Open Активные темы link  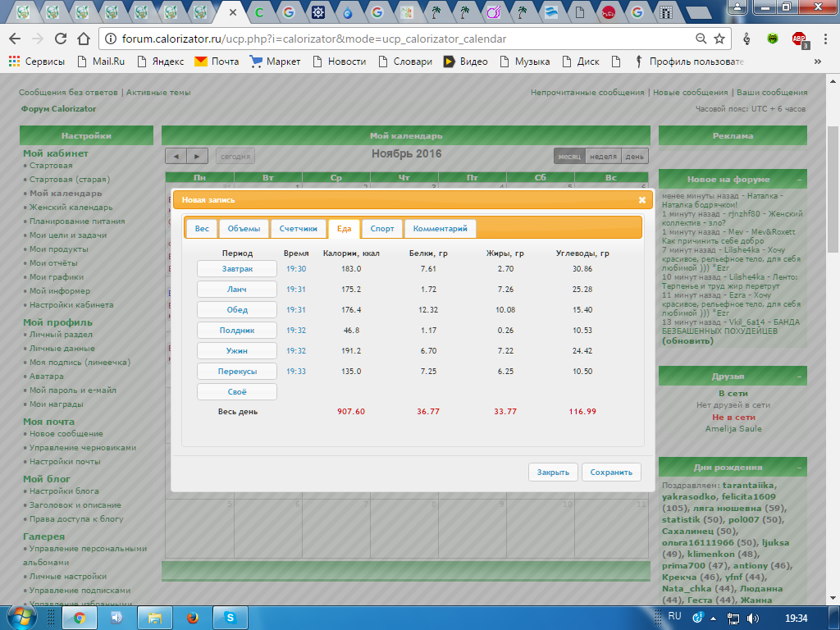click(x=158, y=92)
